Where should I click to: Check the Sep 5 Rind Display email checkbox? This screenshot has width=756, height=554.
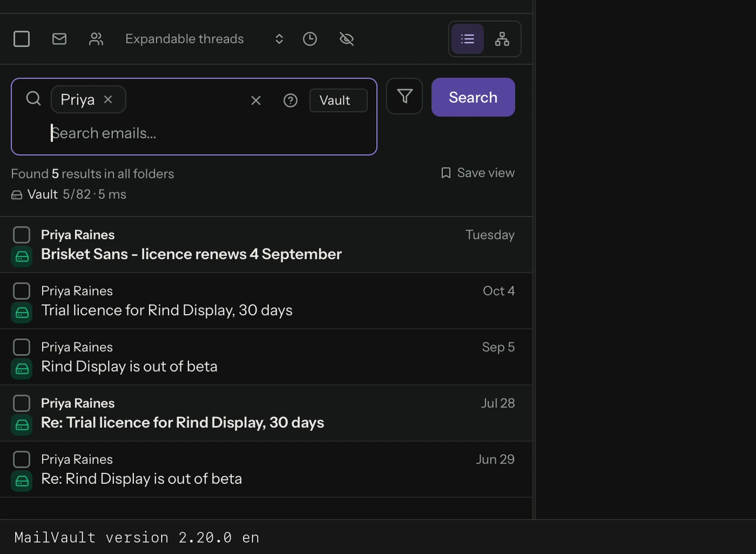(22, 347)
